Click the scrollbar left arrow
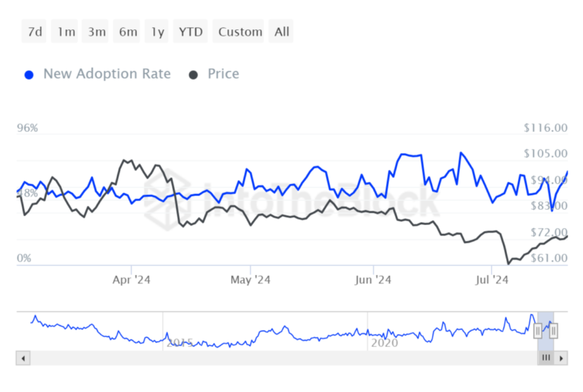The width and height of the screenshot is (583, 392). (x=23, y=358)
